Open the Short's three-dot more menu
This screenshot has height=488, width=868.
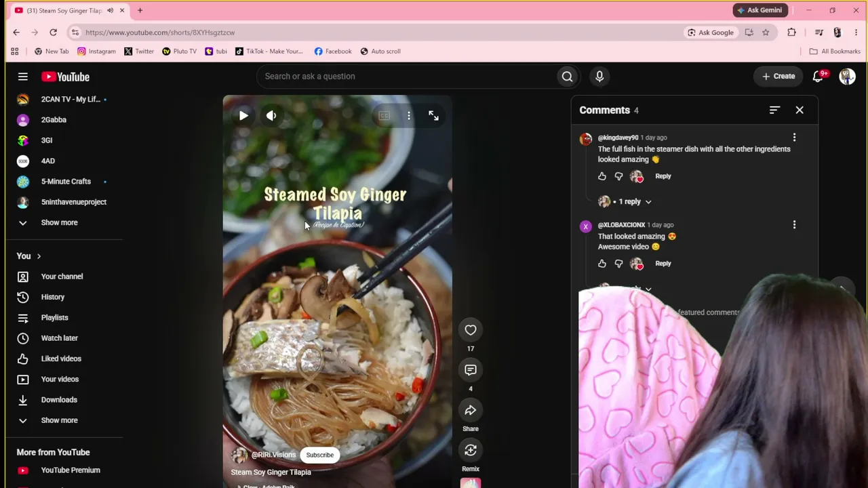tap(409, 116)
